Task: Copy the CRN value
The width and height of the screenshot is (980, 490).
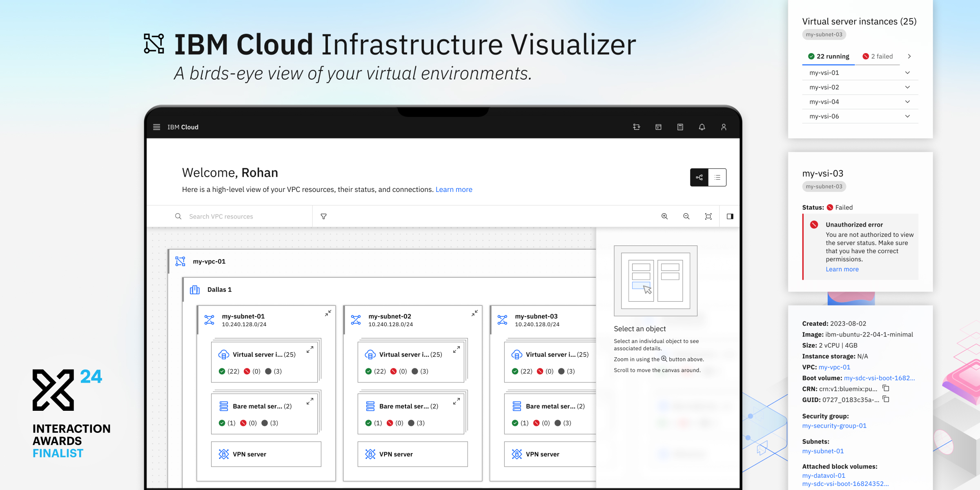Action: point(886,388)
